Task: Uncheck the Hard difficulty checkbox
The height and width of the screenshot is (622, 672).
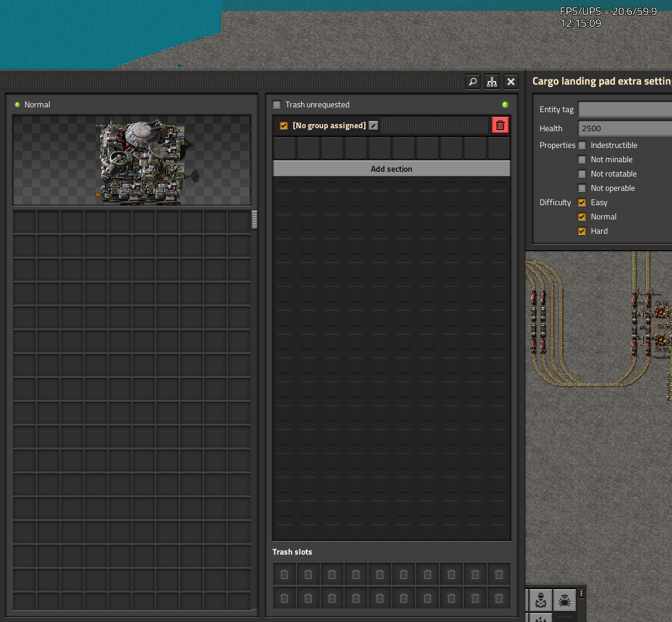Action: [583, 231]
